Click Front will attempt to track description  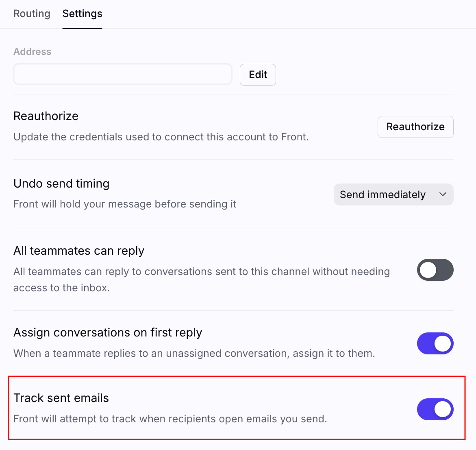click(170, 419)
